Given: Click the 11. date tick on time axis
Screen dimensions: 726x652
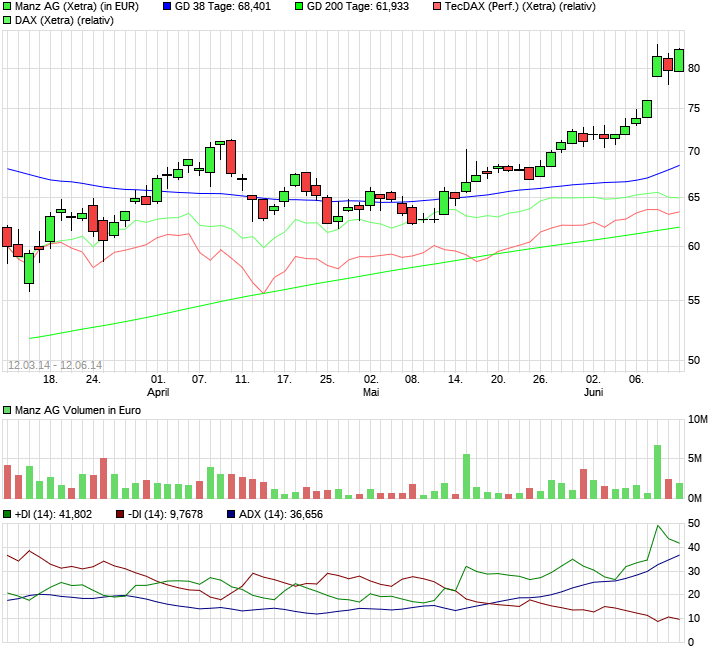Looking at the screenshot, I should [242, 379].
